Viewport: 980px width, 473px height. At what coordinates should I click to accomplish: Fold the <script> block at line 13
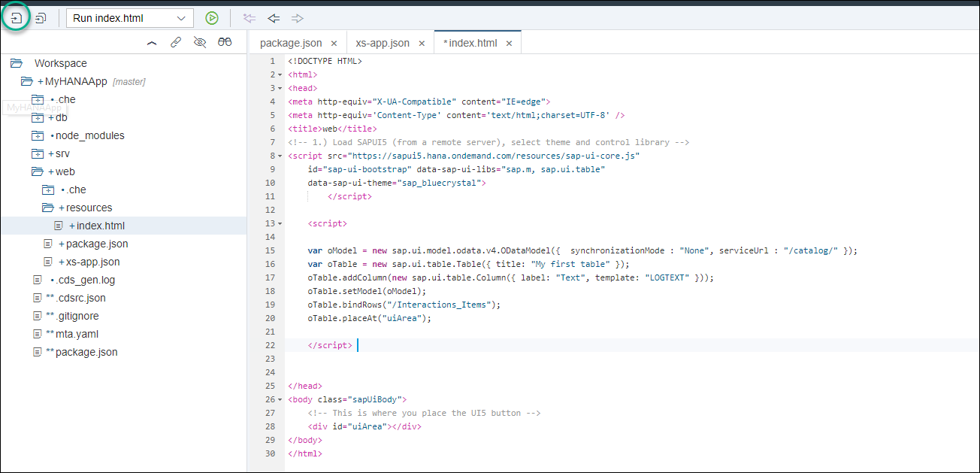click(x=280, y=223)
